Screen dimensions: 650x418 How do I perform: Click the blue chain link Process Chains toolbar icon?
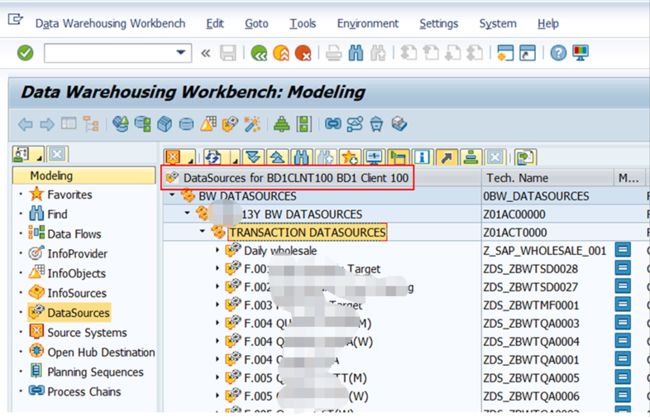pos(333,124)
